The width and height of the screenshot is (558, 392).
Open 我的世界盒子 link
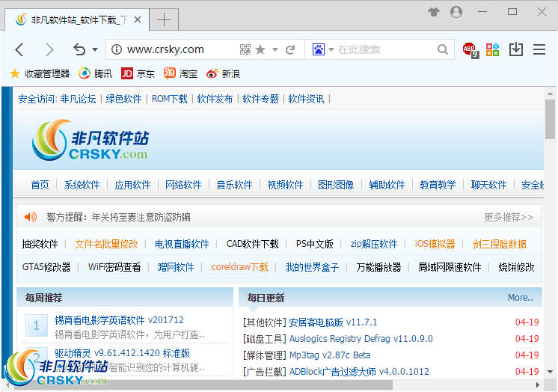[312, 267]
